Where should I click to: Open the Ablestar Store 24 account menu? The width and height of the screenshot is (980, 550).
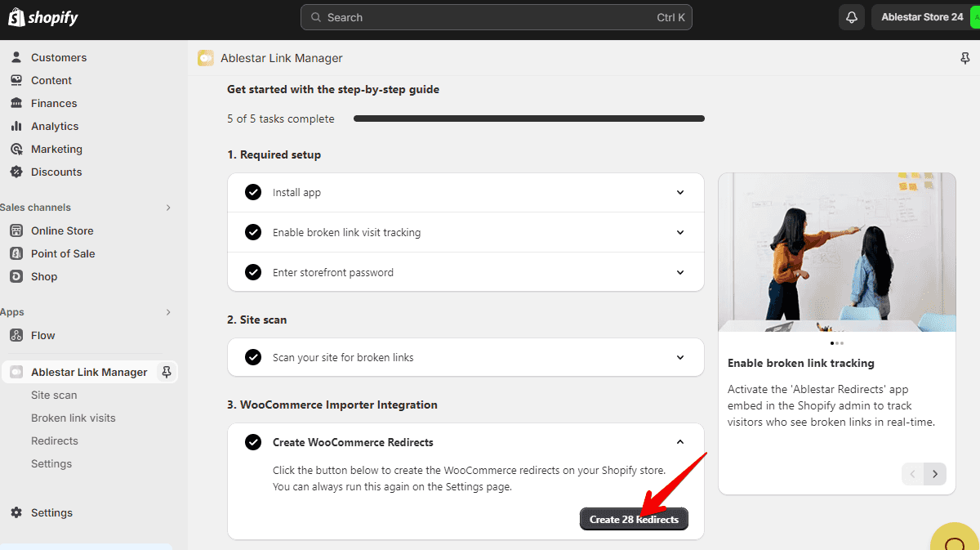click(927, 17)
